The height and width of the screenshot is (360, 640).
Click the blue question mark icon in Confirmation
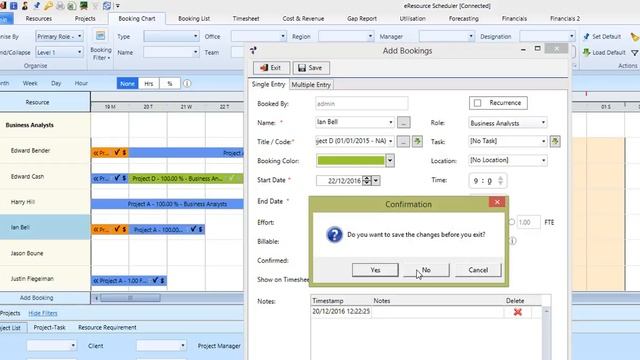(334, 235)
